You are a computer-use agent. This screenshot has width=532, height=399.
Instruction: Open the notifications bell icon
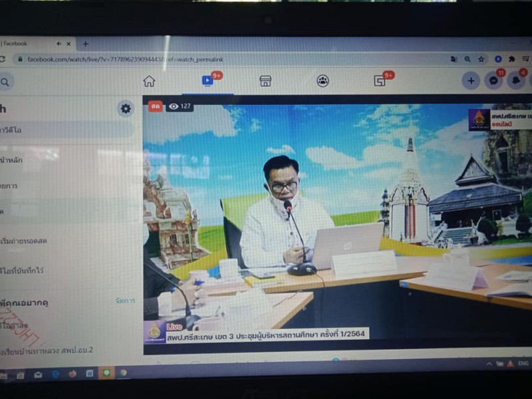coord(515,80)
